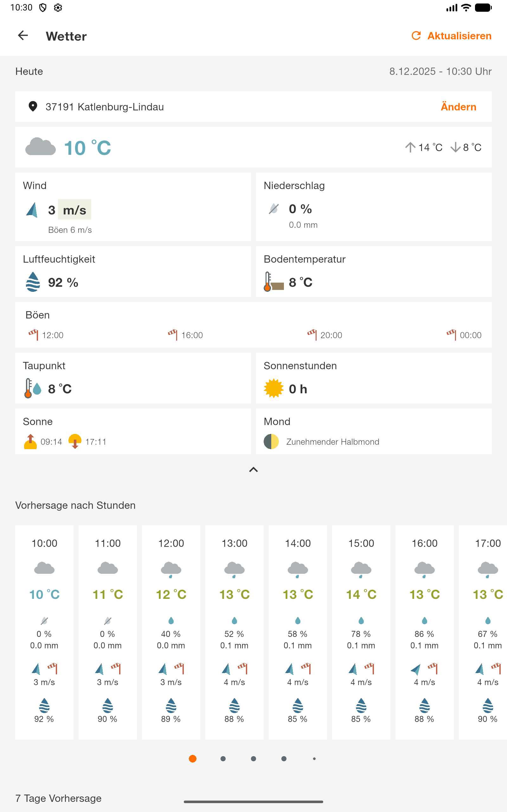
Task: Toggle the m/s wind unit
Action: coord(74,210)
